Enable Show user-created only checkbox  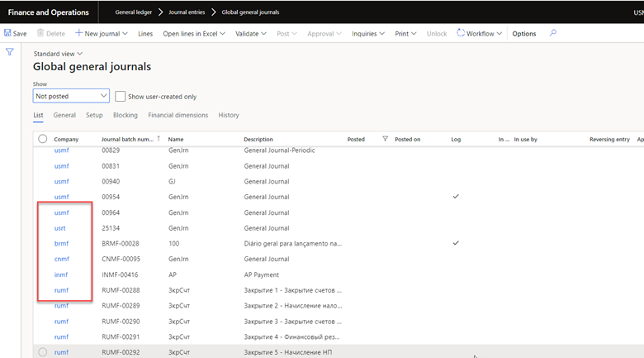point(121,96)
